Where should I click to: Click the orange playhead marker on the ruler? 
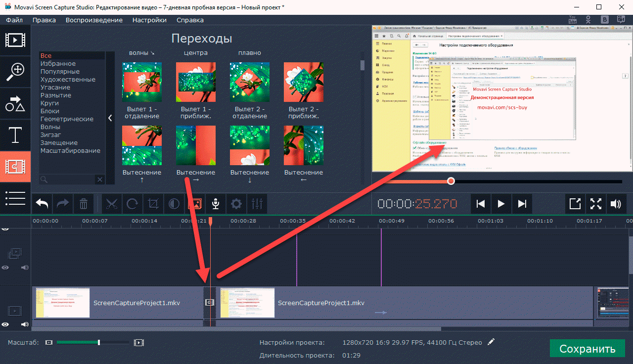(210, 222)
